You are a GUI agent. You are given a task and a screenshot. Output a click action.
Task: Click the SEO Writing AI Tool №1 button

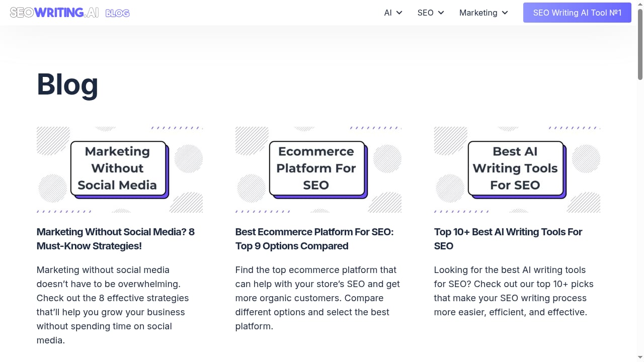pyautogui.click(x=577, y=13)
